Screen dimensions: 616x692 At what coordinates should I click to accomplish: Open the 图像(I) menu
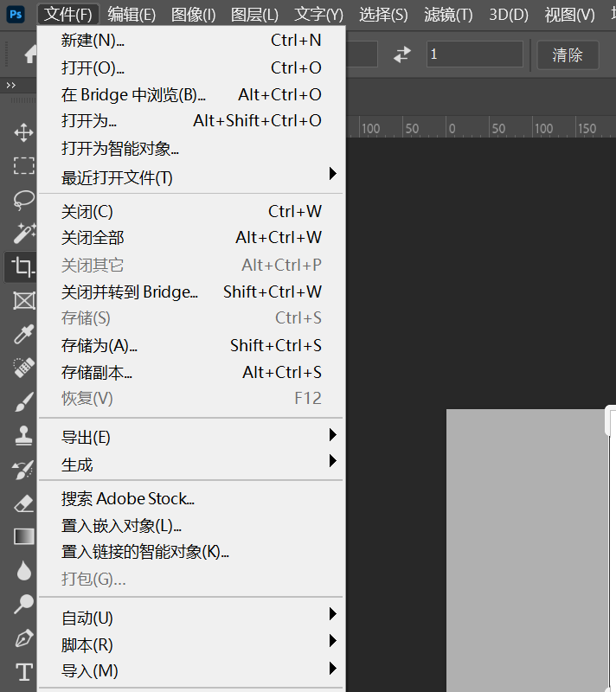(x=193, y=15)
